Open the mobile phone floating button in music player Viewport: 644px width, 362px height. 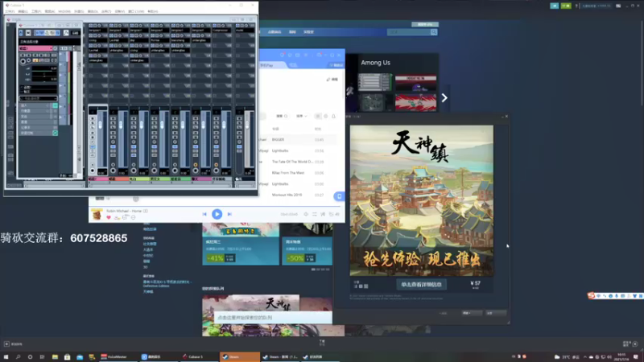coord(339,196)
